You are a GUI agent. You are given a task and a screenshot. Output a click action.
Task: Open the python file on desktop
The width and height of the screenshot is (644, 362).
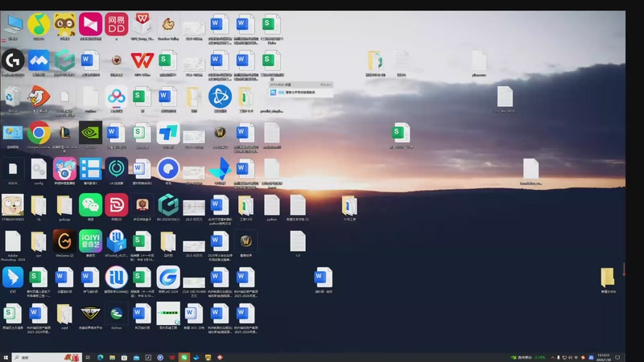[x=271, y=207]
